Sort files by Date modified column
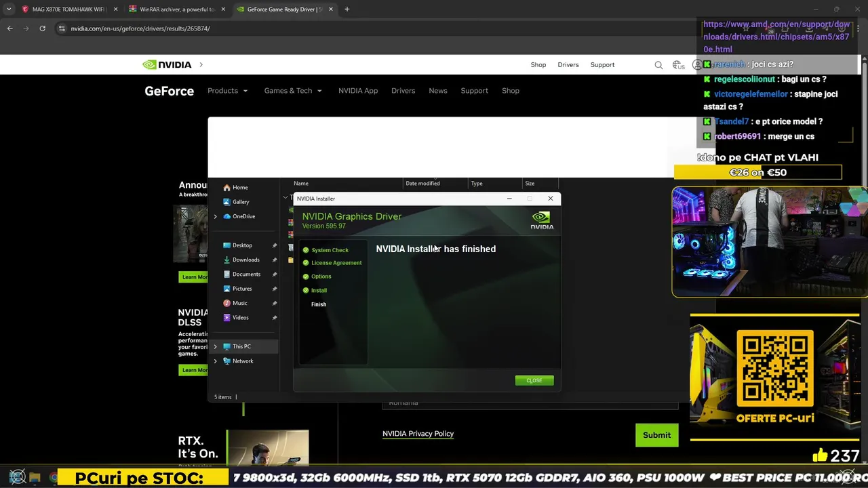The width and height of the screenshot is (868, 488). point(422,184)
